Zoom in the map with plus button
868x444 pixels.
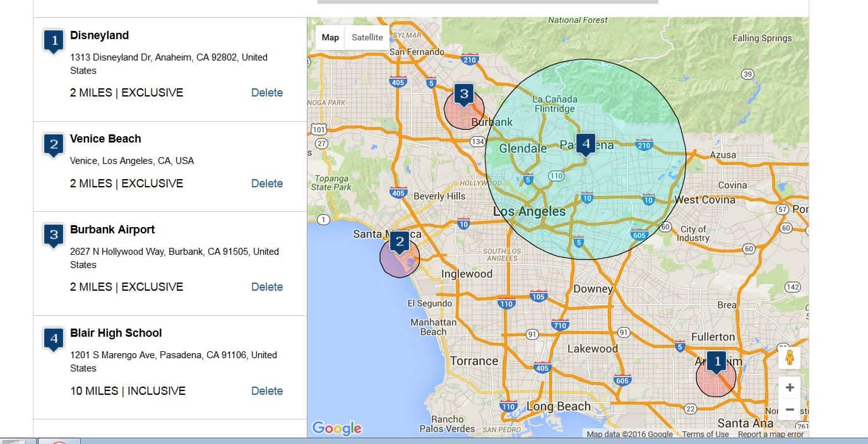[x=789, y=387]
